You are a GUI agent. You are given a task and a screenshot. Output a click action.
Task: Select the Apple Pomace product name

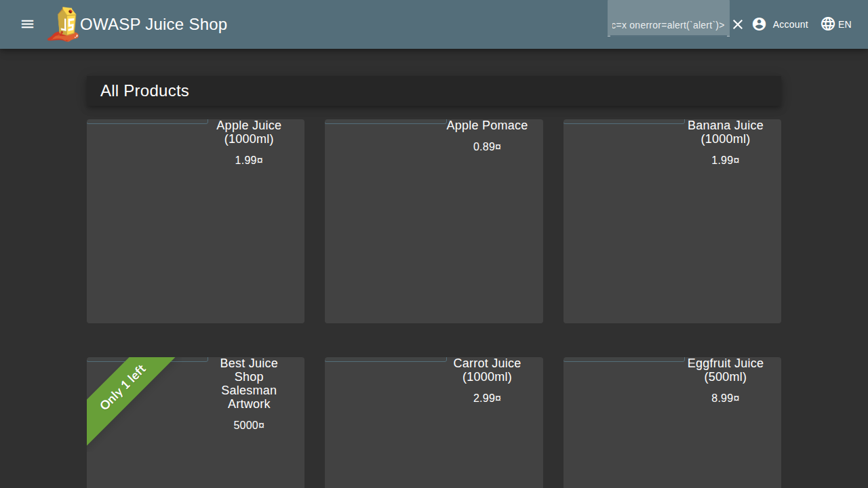(487, 125)
